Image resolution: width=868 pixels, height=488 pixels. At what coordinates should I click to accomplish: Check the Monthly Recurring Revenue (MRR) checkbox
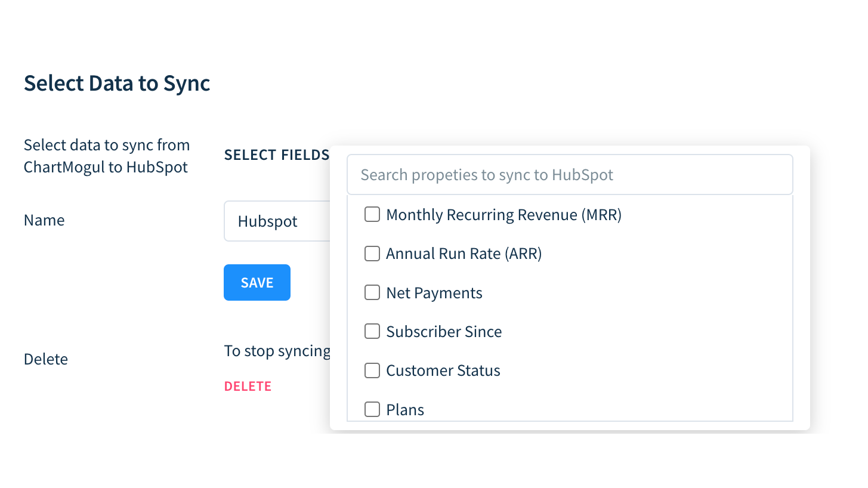coord(372,215)
